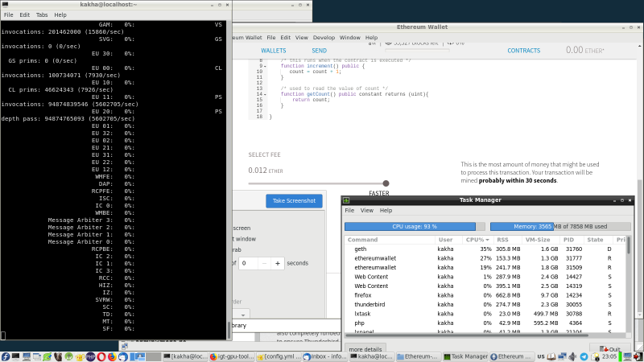The height and width of the screenshot is (362, 644).
Task: Collapse code fold arrow at line 9
Action: (x=265, y=65)
